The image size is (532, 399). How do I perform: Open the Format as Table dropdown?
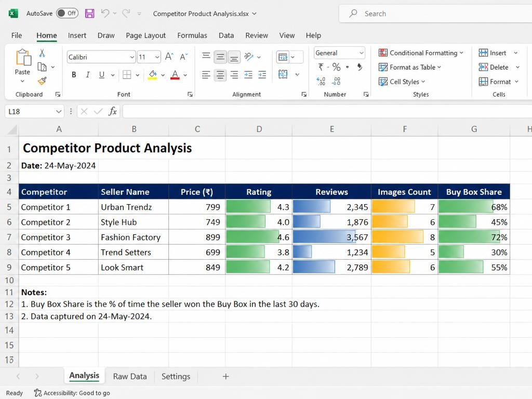tap(410, 67)
